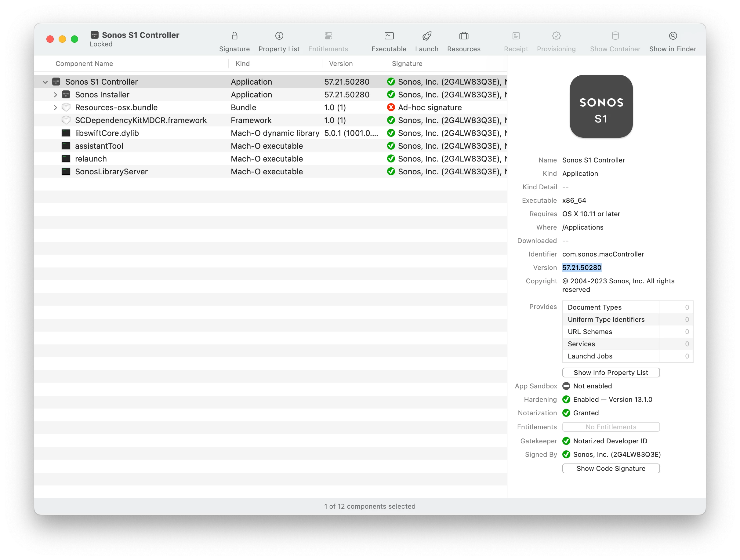Select the SonosLibraryServer row
Viewport: 740px width, 560px height.
270,172
